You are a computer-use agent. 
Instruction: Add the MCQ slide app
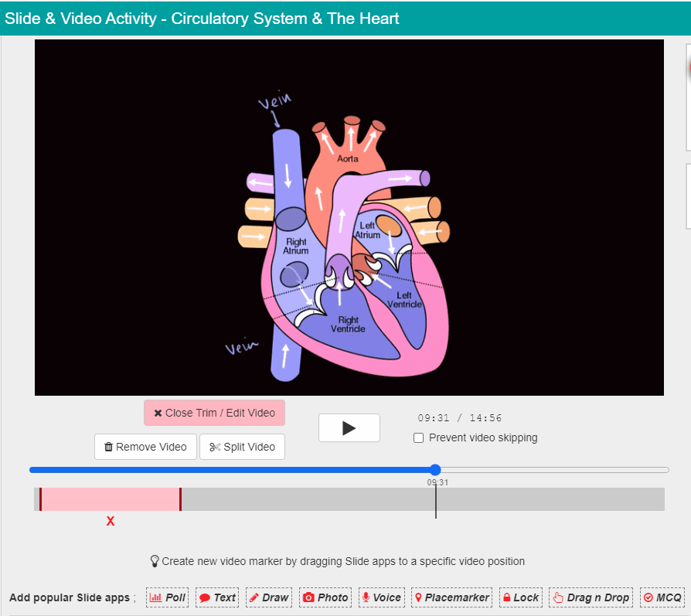pos(662,597)
